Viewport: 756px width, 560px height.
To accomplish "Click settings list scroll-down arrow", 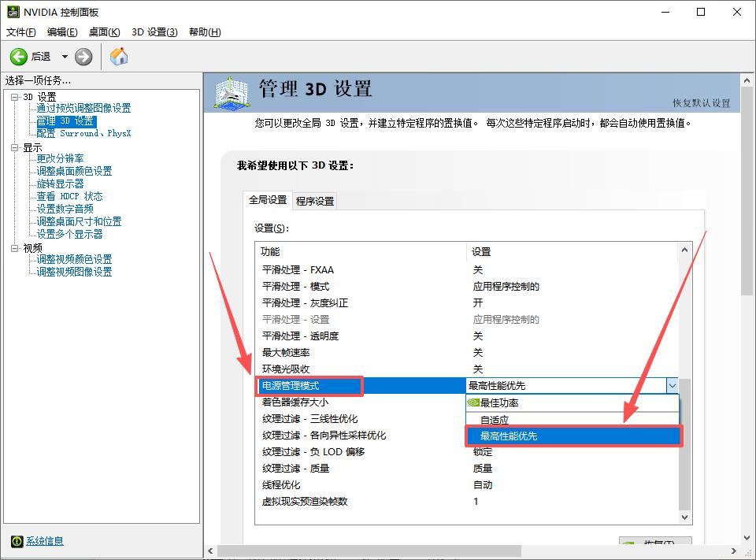I will click(684, 517).
